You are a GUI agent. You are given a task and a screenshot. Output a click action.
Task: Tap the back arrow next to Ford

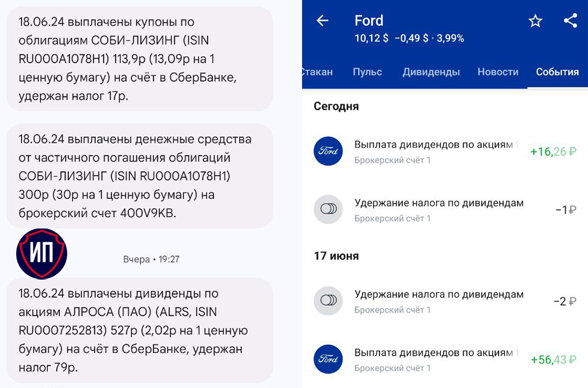pyautogui.click(x=323, y=21)
